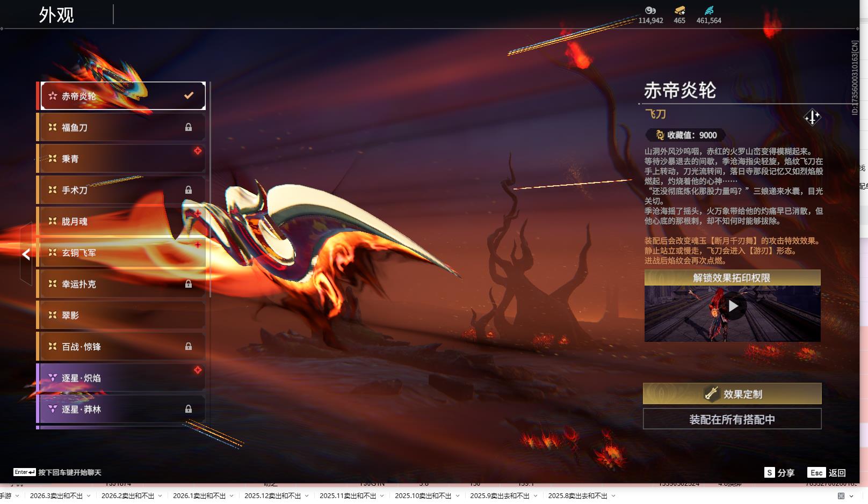Viewport: 868px width, 504px height.
Task: Switch to the 2026.2卖出和不出 sheet tab
Action: pos(128,496)
